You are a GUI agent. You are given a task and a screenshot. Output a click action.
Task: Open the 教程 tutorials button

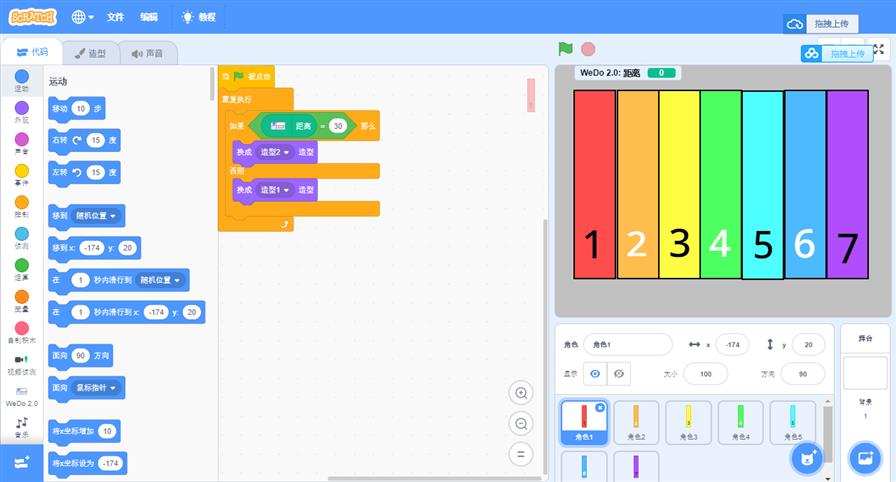tap(197, 17)
